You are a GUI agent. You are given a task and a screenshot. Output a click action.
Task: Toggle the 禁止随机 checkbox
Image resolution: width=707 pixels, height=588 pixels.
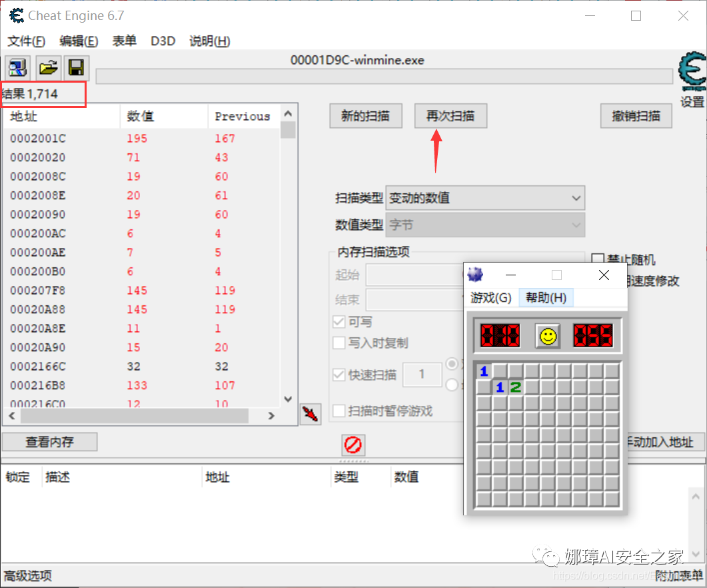598,259
